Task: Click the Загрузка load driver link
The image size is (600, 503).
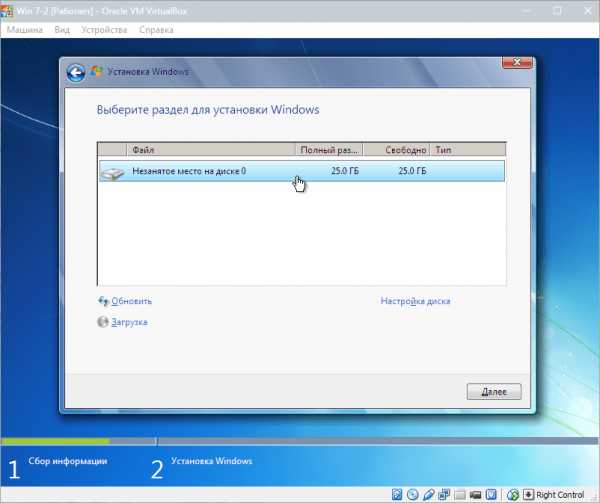Action: (x=129, y=322)
